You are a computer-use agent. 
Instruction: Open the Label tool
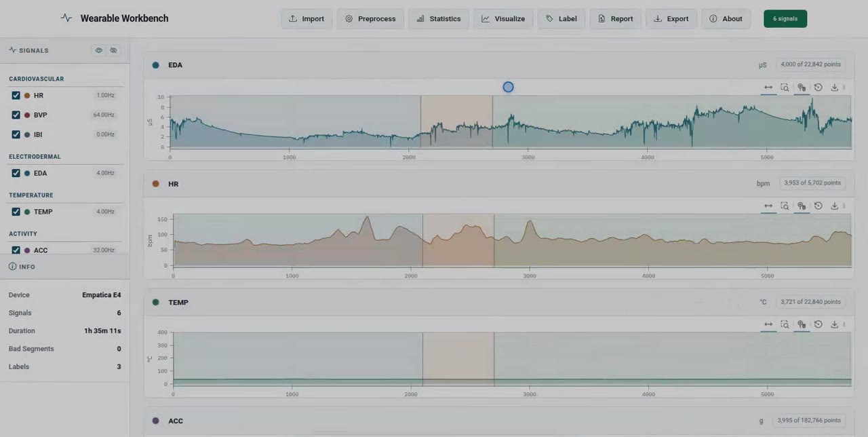561,18
